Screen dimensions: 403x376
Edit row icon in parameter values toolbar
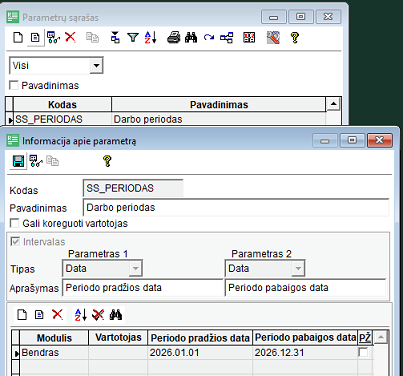click(x=39, y=314)
